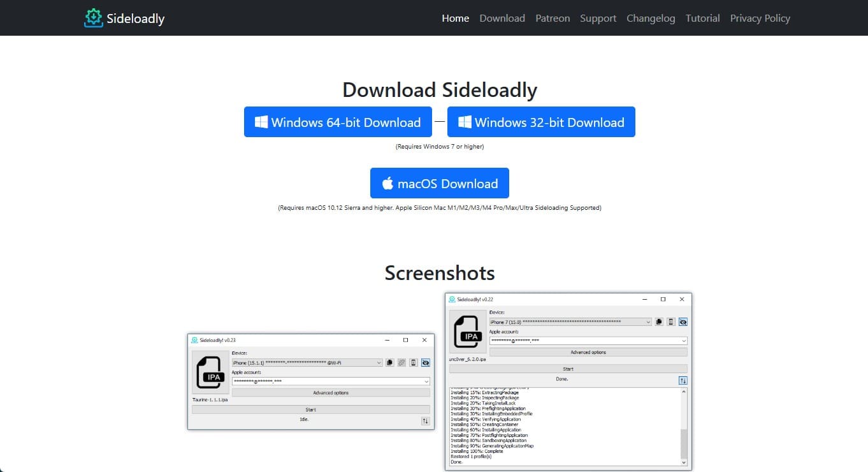Image resolution: width=868 pixels, height=472 pixels.
Task: Click the 'Installing 30%: InstallingEmbeddedProfile' log line
Action: [491, 414]
